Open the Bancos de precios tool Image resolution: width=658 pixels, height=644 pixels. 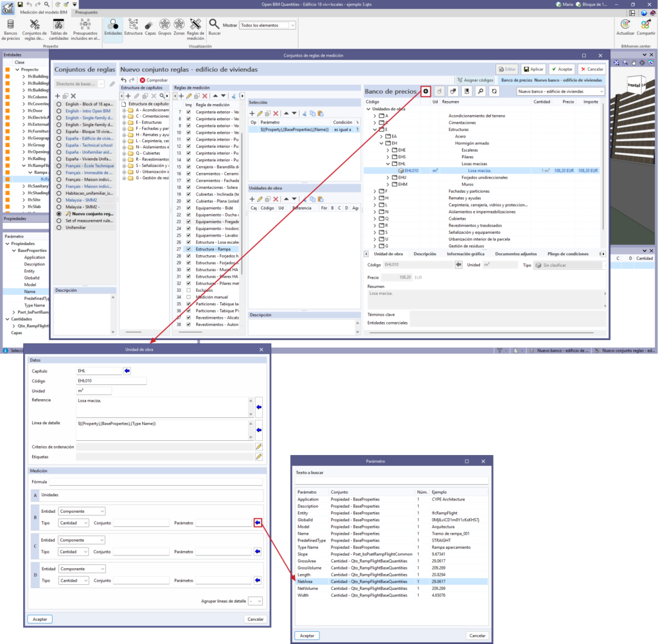(10, 30)
